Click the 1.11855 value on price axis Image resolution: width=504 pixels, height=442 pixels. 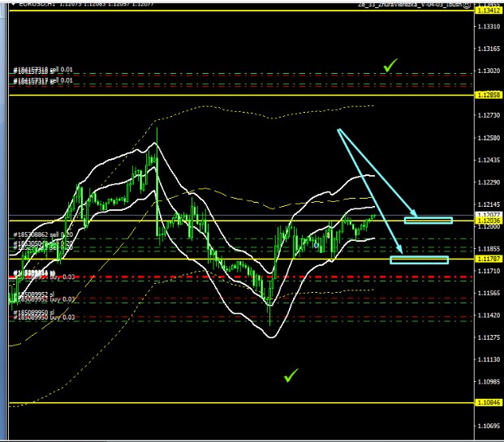coord(489,249)
